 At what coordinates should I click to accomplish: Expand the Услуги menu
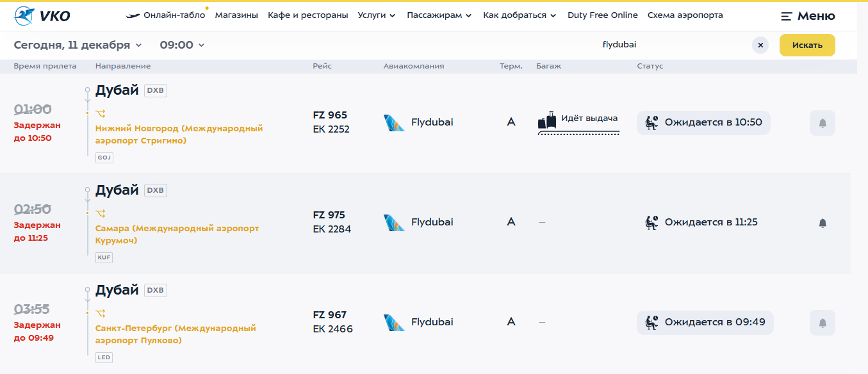(x=377, y=15)
